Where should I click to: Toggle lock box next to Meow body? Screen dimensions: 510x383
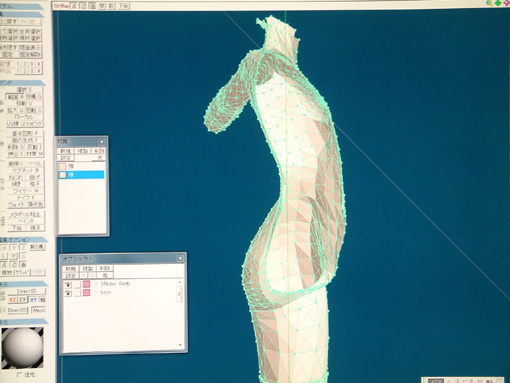77,284
